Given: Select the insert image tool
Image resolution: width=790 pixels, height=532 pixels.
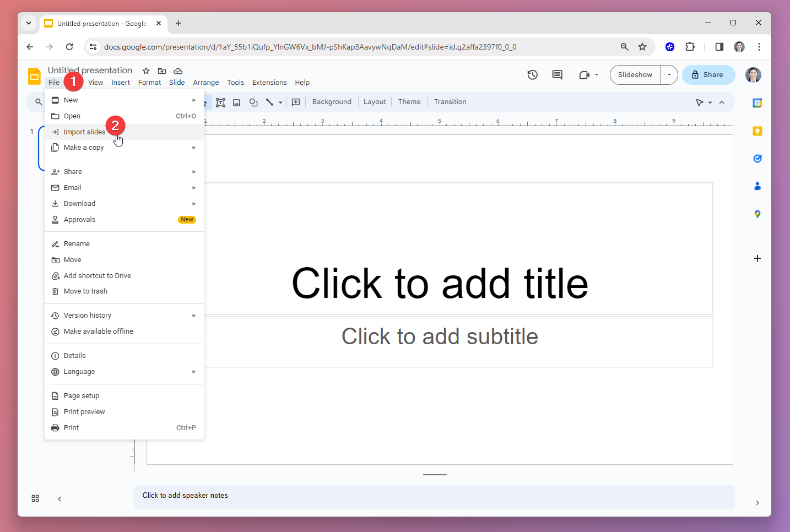Looking at the screenshot, I should coord(236,102).
